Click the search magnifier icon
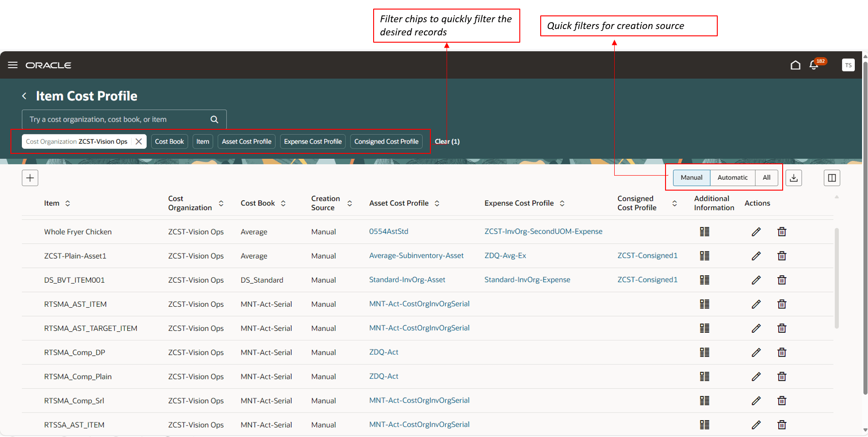 pos(214,119)
